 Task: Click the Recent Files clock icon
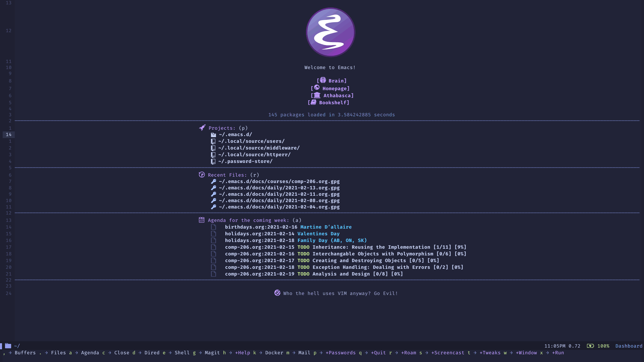pyautogui.click(x=201, y=175)
